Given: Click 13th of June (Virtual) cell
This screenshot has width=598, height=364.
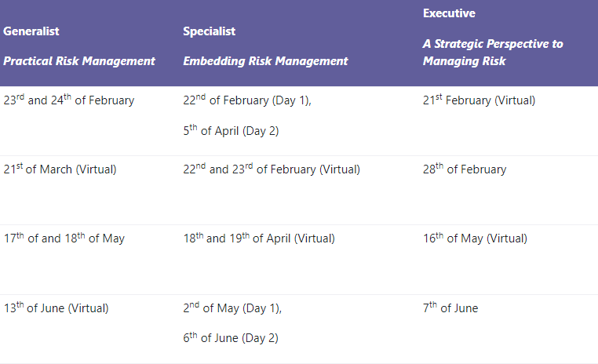Looking at the screenshot, I should 56,308.
